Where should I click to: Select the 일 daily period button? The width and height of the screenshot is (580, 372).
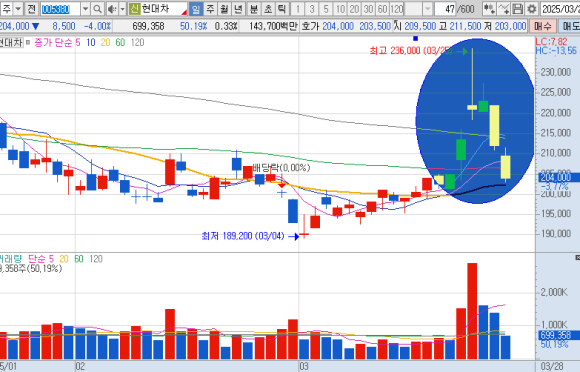(x=196, y=9)
